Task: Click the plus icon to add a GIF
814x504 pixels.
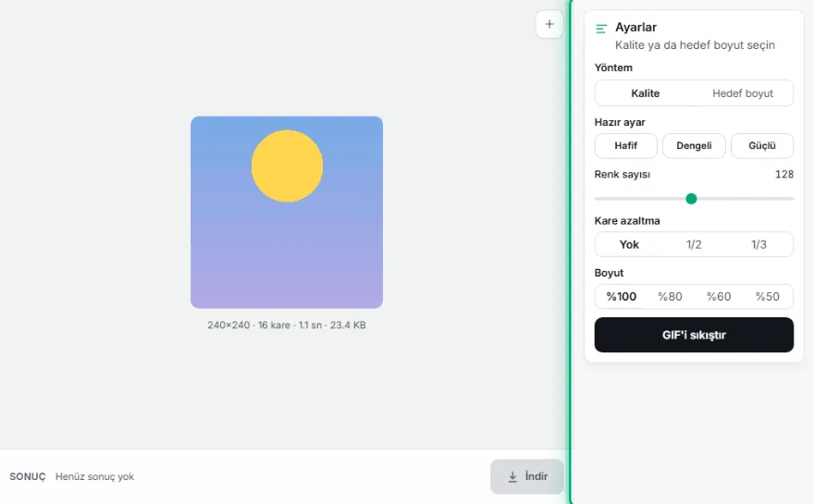Action: coord(549,24)
